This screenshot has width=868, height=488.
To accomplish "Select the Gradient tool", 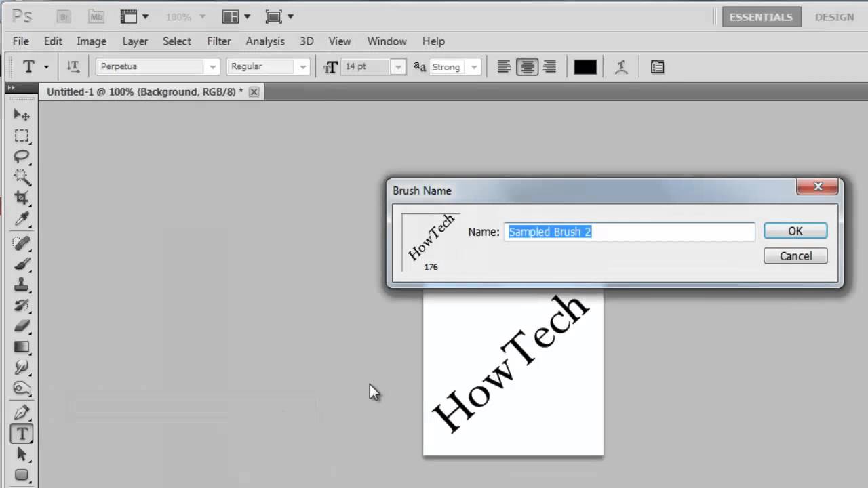I will click(x=22, y=347).
